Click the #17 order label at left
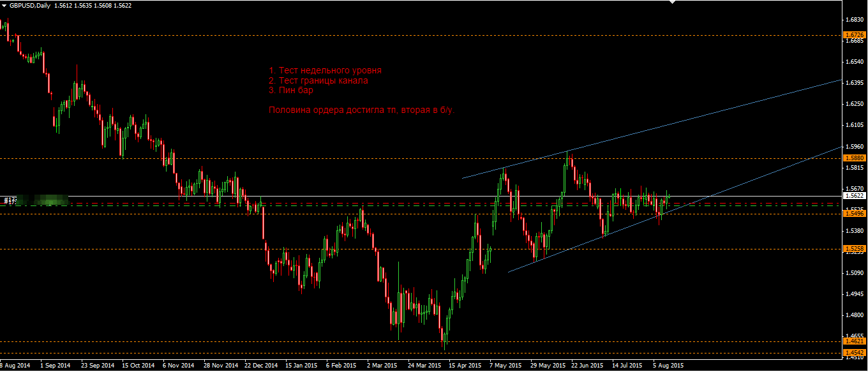Image resolution: width=868 pixels, height=372 pixels. coord(10,200)
